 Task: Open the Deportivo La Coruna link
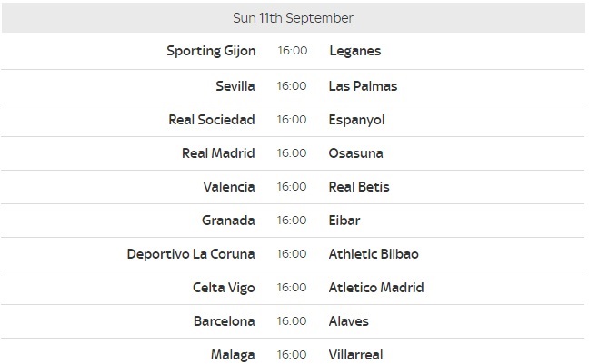(191, 253)
